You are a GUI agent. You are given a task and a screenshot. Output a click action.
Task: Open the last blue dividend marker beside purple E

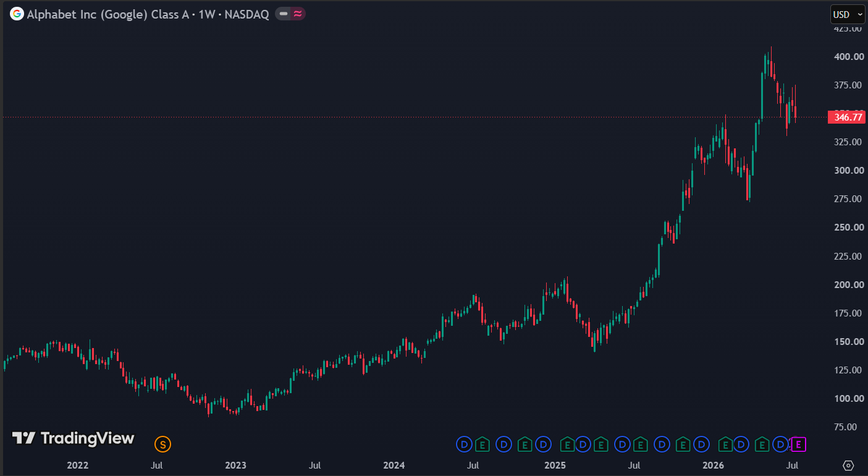pyautogui.click(x=781, y=444)
